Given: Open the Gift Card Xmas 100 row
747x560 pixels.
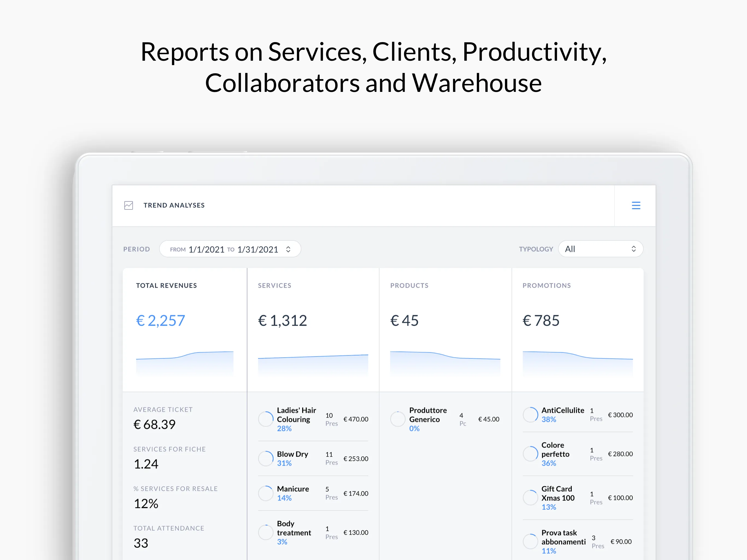Looking at the screenshot, I should coord(578,497).
